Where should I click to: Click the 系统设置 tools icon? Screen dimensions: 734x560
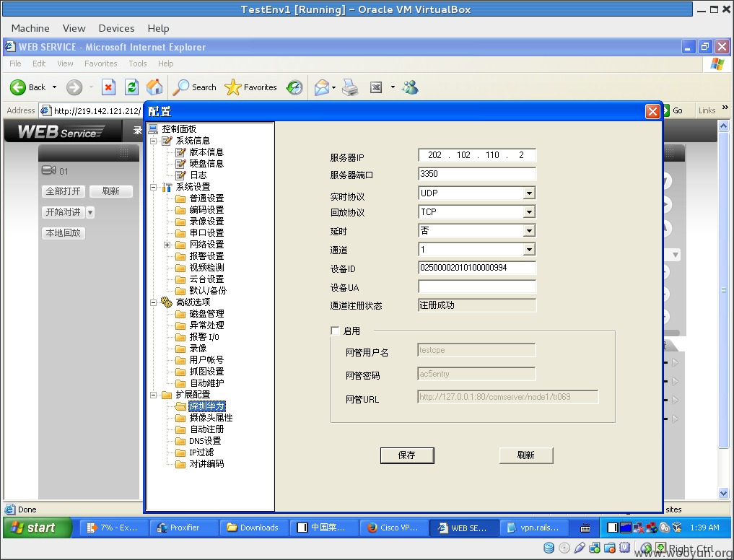pyautogui.click(x=167, y=187)
